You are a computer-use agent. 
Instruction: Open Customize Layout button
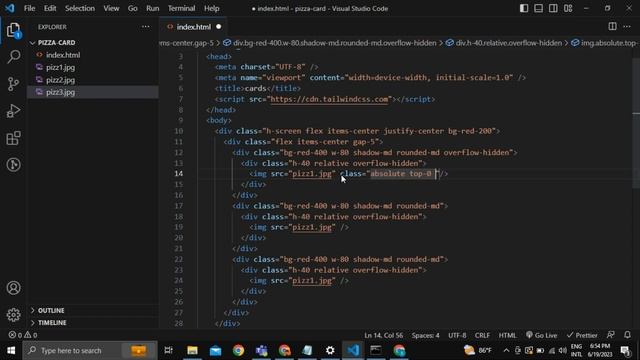(x=568, y=8)
